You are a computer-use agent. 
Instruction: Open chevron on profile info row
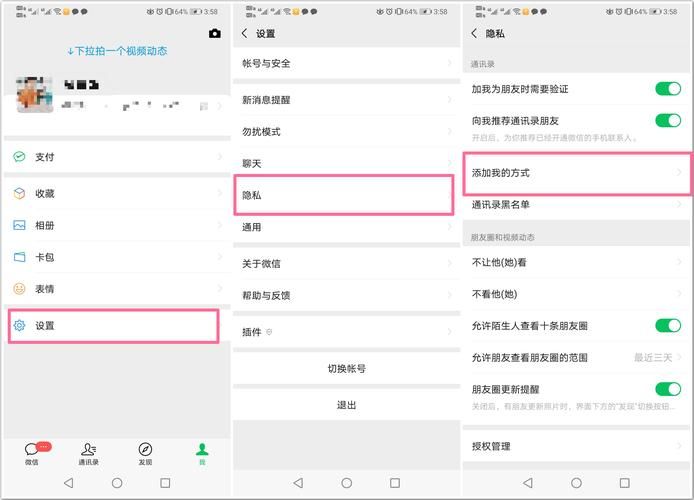(220, 106)
